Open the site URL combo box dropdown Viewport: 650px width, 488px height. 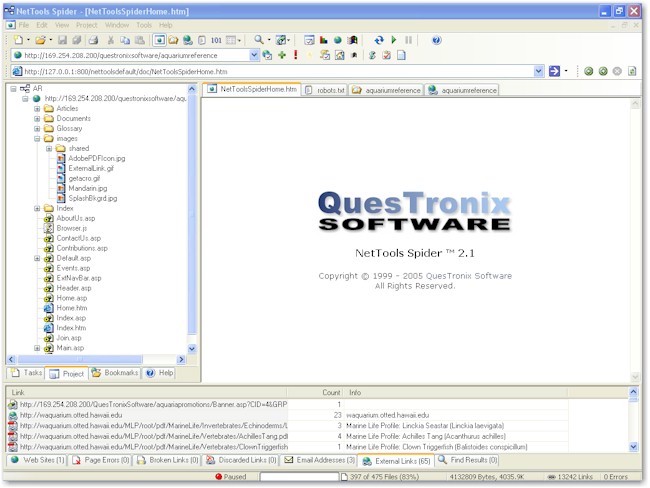[254, 55]
